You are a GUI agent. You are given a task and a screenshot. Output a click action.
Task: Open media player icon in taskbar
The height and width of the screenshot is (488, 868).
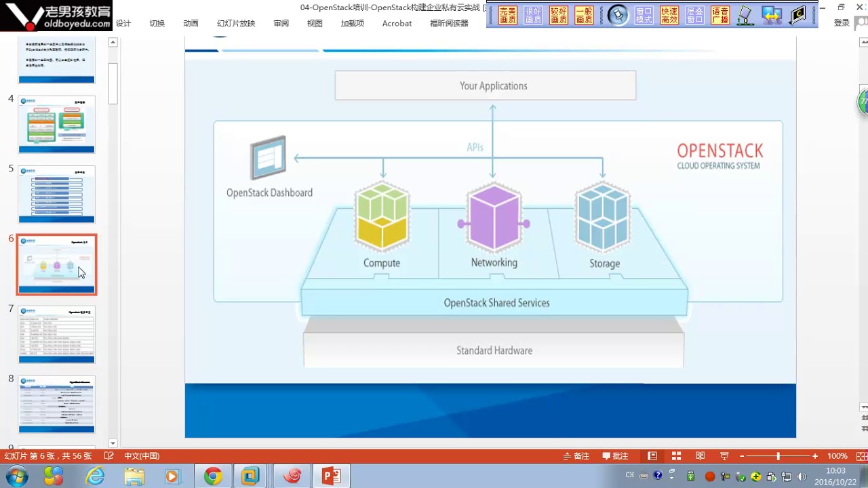(173, 476)
